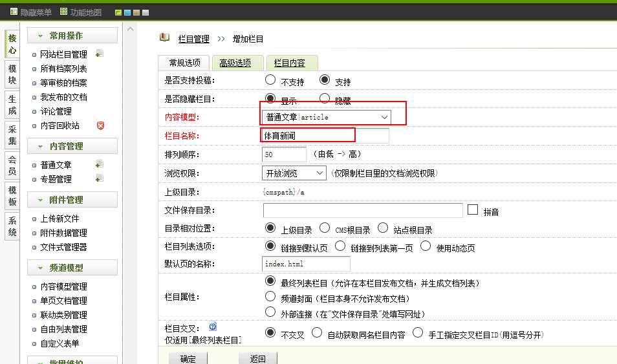Click the add icon beside 网站栏目管理
Image resolution: width=617 pixels, height=364 pixels.
click(99, 54)
